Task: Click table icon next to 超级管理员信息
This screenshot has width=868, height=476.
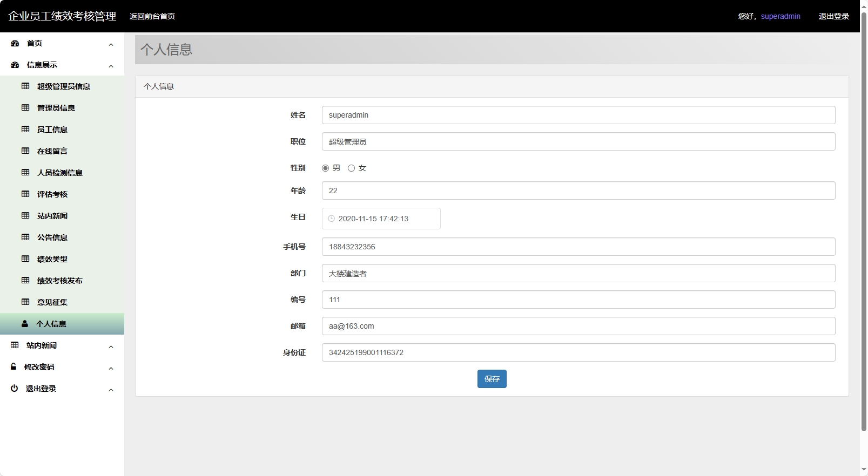Action: [25, 86]
